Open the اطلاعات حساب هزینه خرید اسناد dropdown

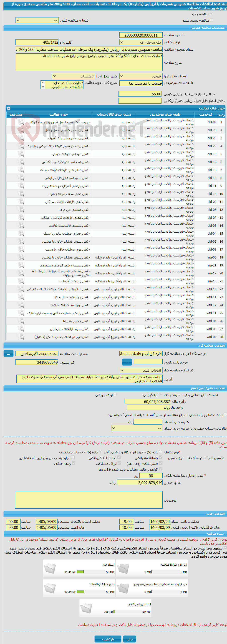tap(137, 428)
